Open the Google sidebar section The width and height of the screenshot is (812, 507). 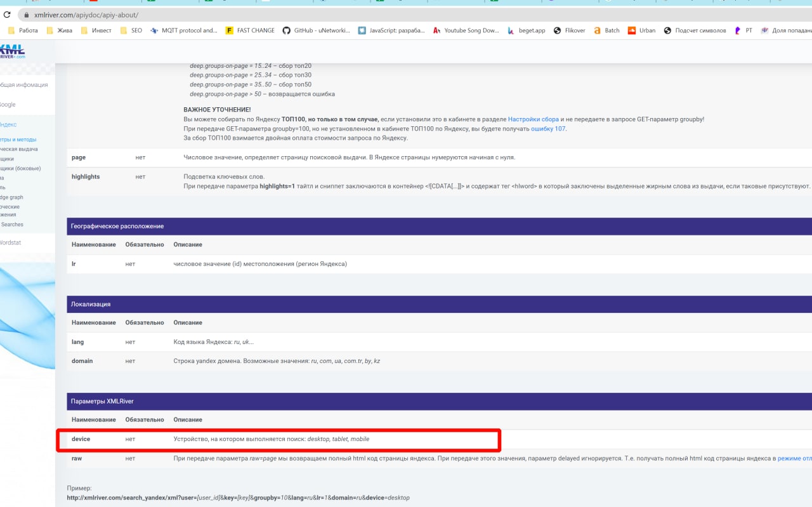pos(8,105)
